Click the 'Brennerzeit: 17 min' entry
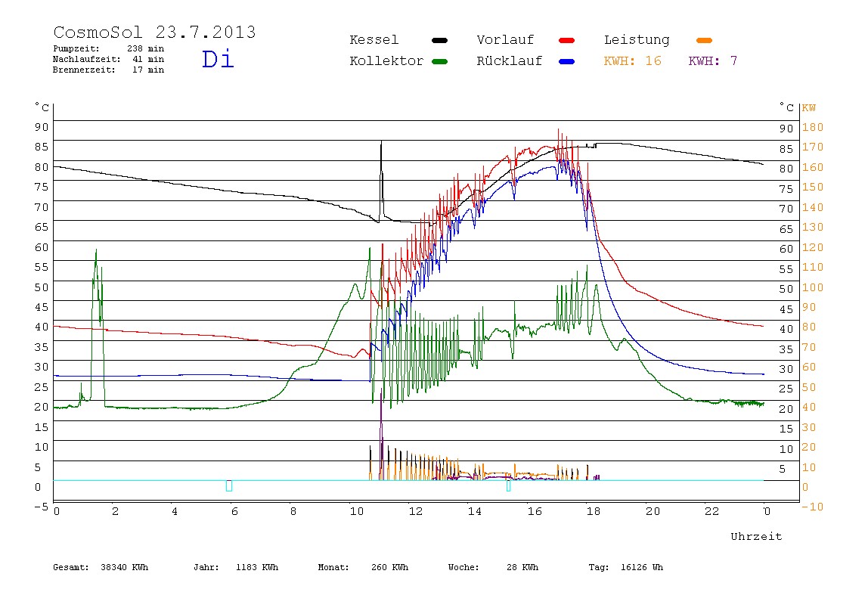The width and height of the screenshot is (868, 614). click(x=109, y=70)
